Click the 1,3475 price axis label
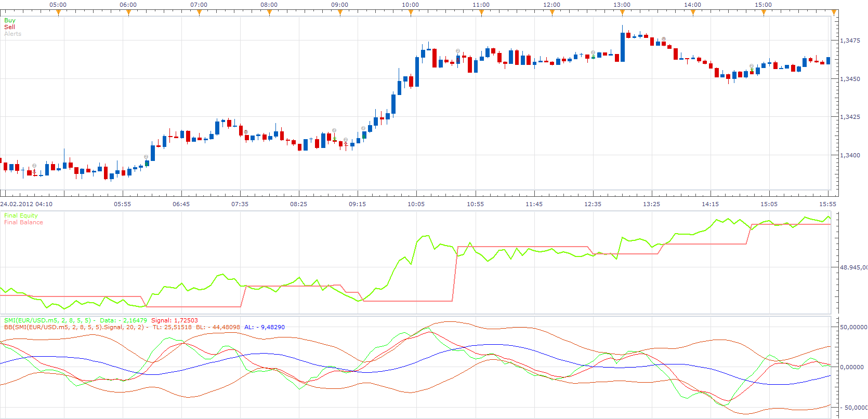Screen dimensions: 868x419 coord(850,40)
